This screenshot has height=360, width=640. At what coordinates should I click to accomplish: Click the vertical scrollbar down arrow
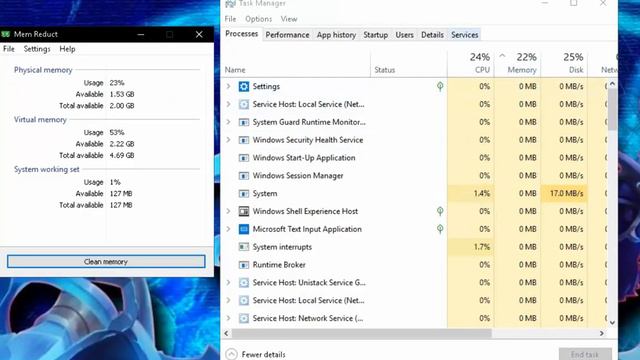point(612,322)
